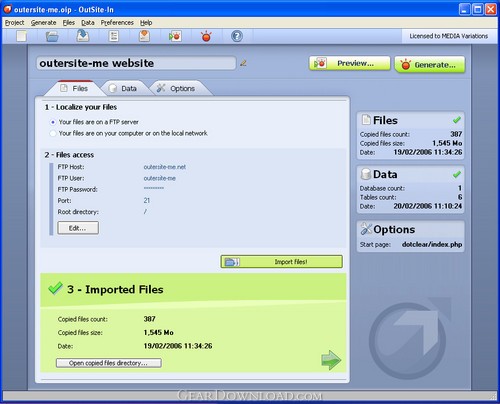Click the project name field 'outersite-me website'

coord(136,63)
